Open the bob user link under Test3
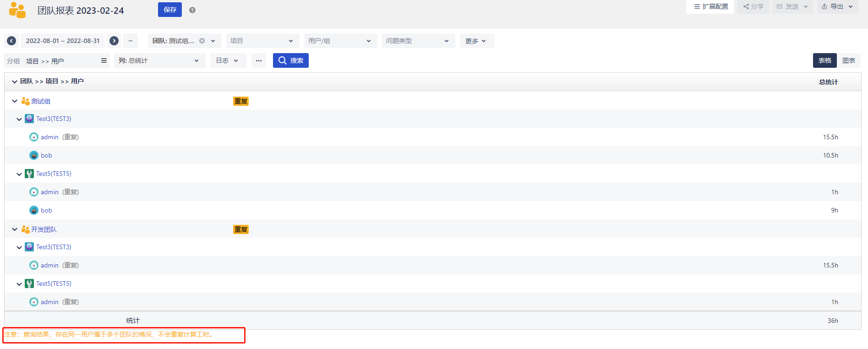The image size is (868, 349). (x=46, y=155)
